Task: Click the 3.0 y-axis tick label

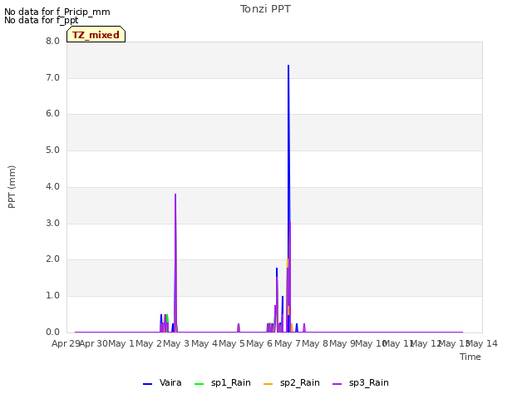Action: (x=52, y=224)
